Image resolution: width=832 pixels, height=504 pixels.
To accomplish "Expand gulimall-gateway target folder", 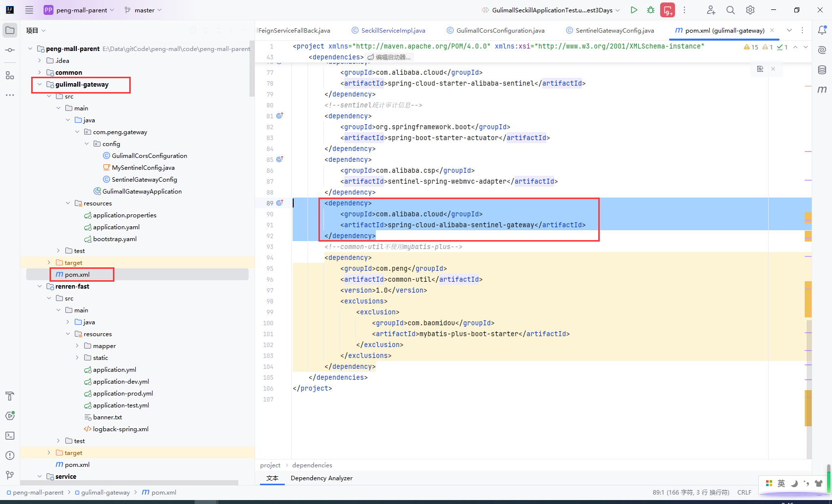I will click(x=49, y=262).
